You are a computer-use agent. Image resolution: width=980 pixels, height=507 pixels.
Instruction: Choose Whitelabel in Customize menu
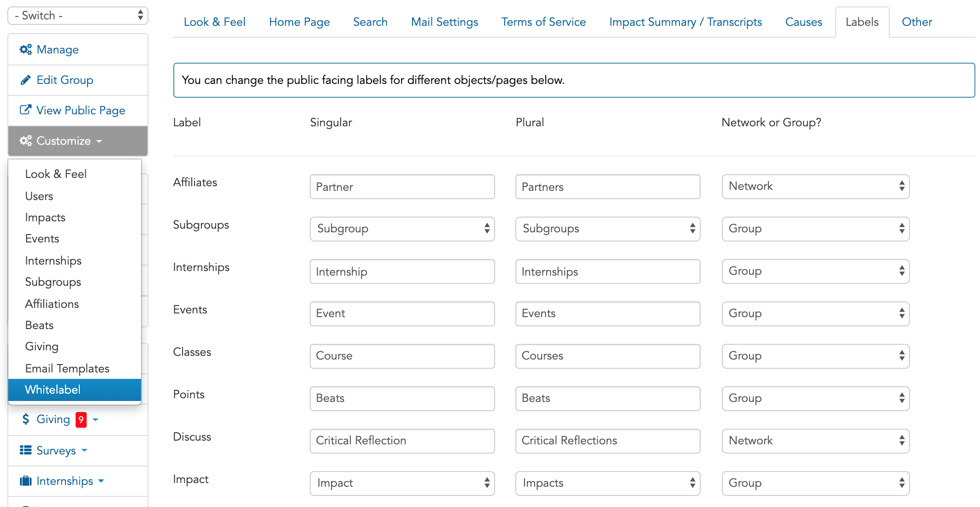coord(75,390)
